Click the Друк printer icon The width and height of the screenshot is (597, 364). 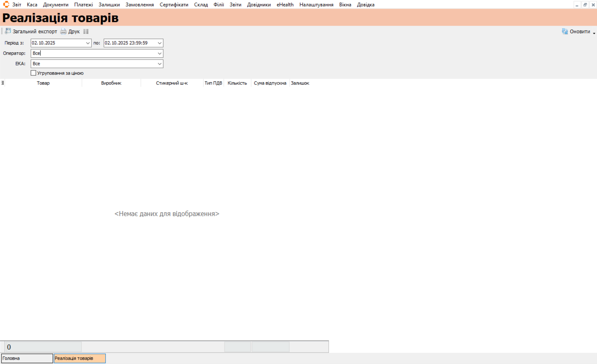63,31
